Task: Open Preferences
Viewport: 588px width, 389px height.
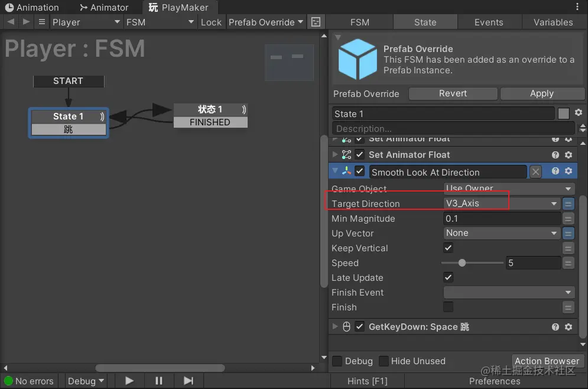Action: pos(495,381)
